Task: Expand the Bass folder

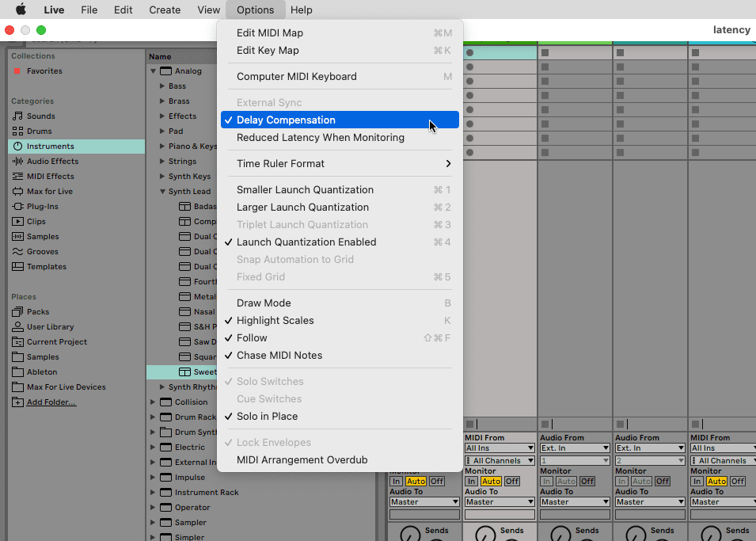Action: click(x=162, y=86)
